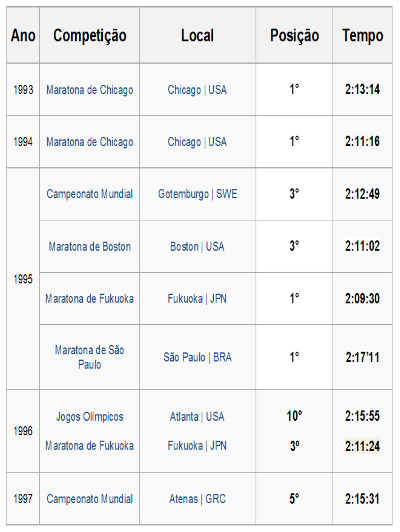Image resolution: width=400 pixels, height=532 pixels.
Task: Click the Competição column header
Action: [x=90, y=35]
